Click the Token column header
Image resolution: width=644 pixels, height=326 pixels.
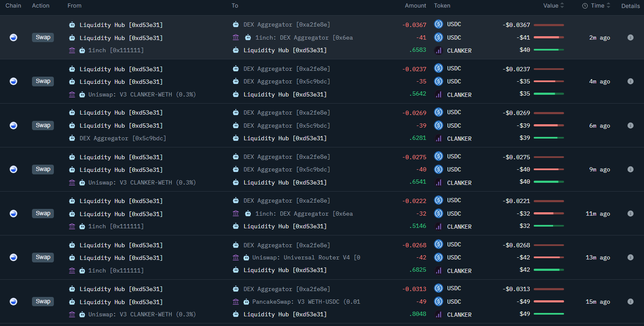click(442, 5)
